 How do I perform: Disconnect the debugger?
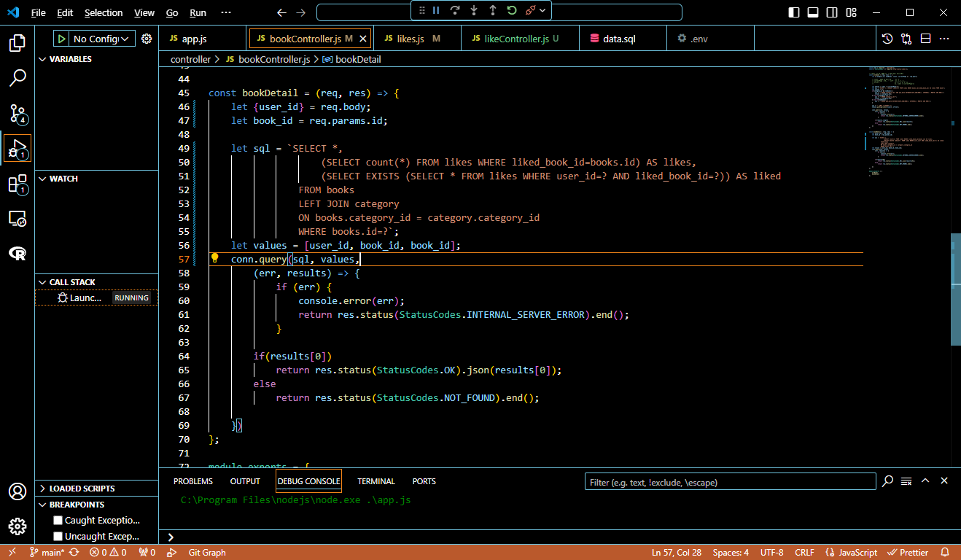click(530, 10)
